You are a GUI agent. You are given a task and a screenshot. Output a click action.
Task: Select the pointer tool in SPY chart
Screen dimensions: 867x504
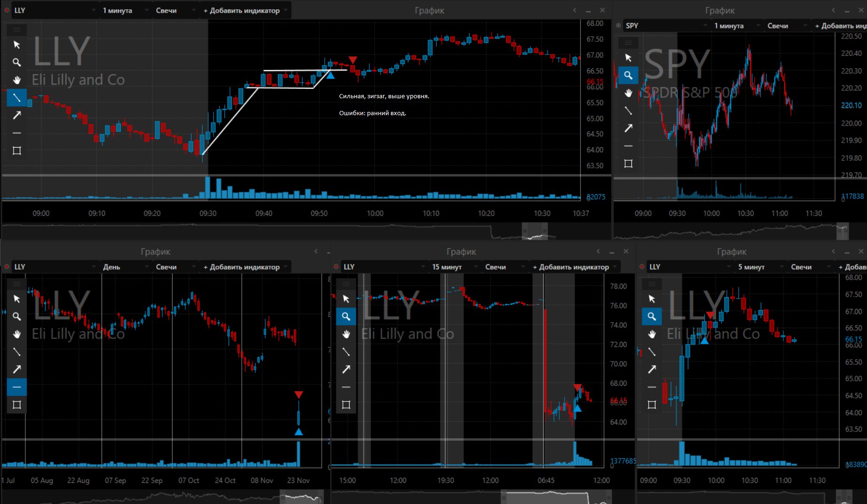click(x=628, y=57)
